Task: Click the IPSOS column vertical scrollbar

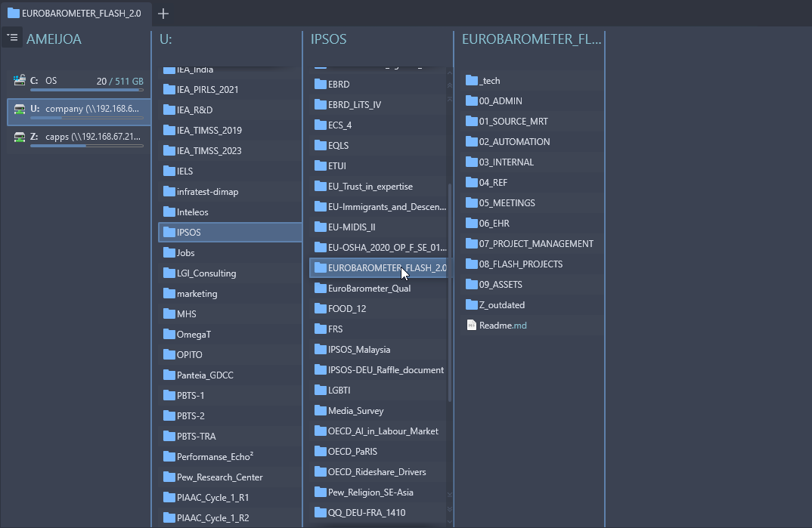Action: pyautogui.click(x=450, y=292)
